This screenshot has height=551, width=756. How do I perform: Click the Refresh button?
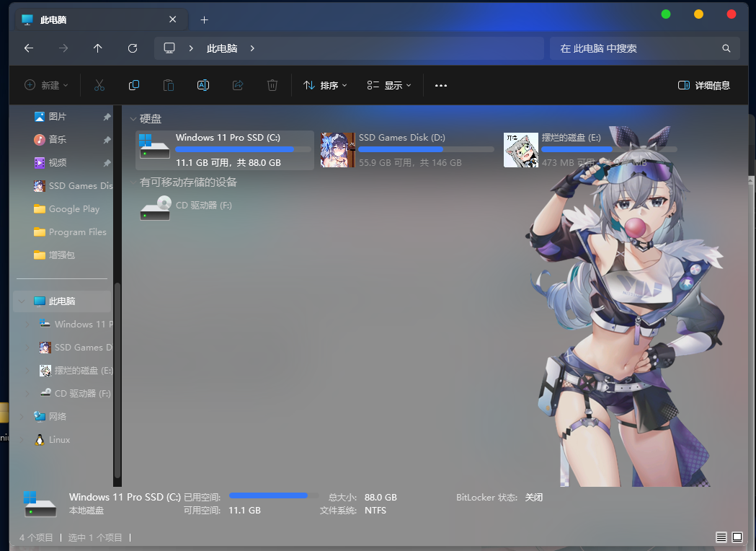tap(133, 48)
